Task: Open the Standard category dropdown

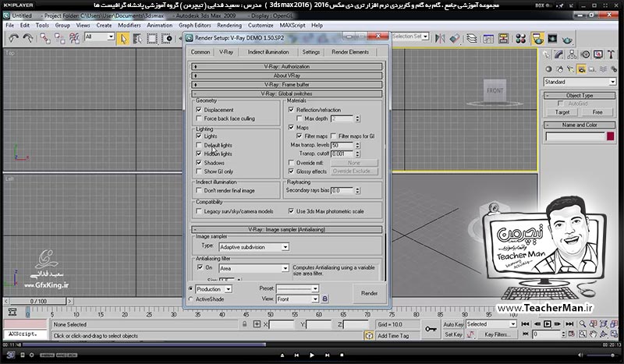Action: point(580,82)
